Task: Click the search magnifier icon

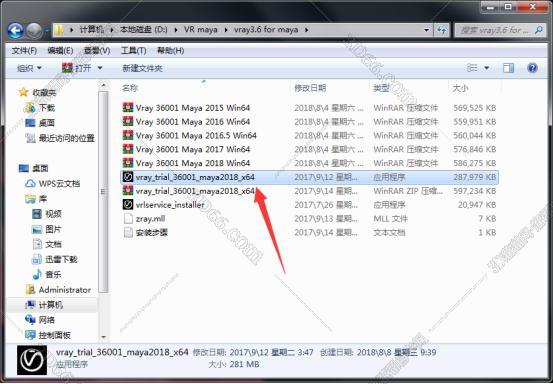Action: pos(539,30)
